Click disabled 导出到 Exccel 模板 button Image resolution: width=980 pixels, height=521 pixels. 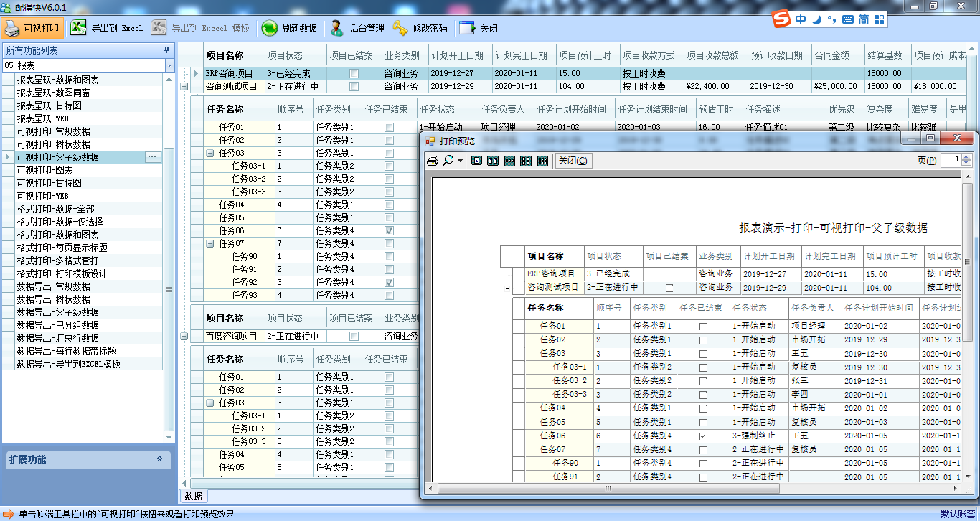(x=201, y=28)
